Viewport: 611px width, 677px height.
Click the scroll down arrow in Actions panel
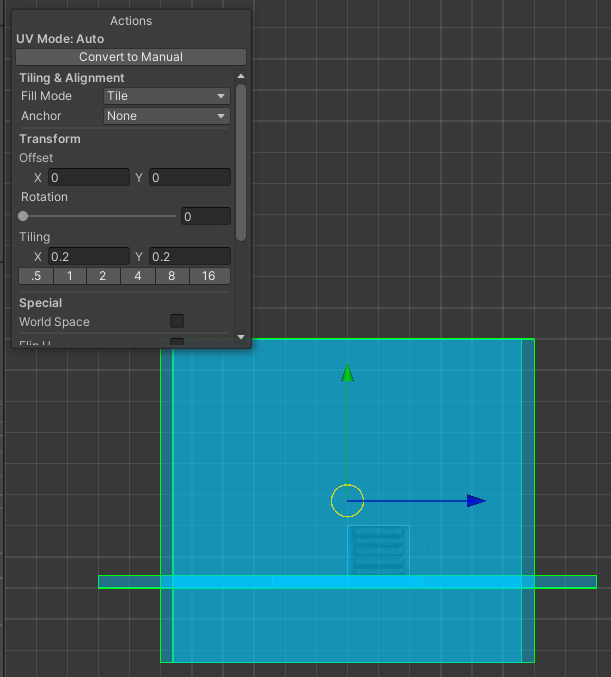tap(240, 338)
